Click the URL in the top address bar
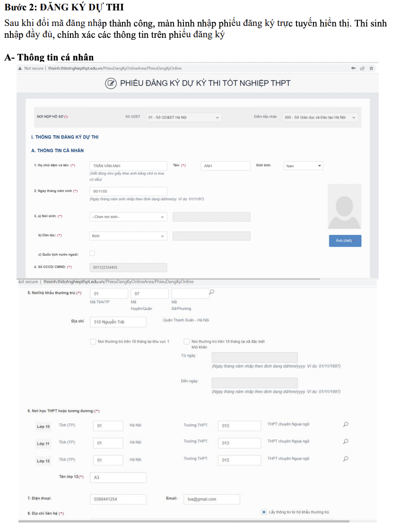Screen dimensions: 400x532 [x=115, y=68]
